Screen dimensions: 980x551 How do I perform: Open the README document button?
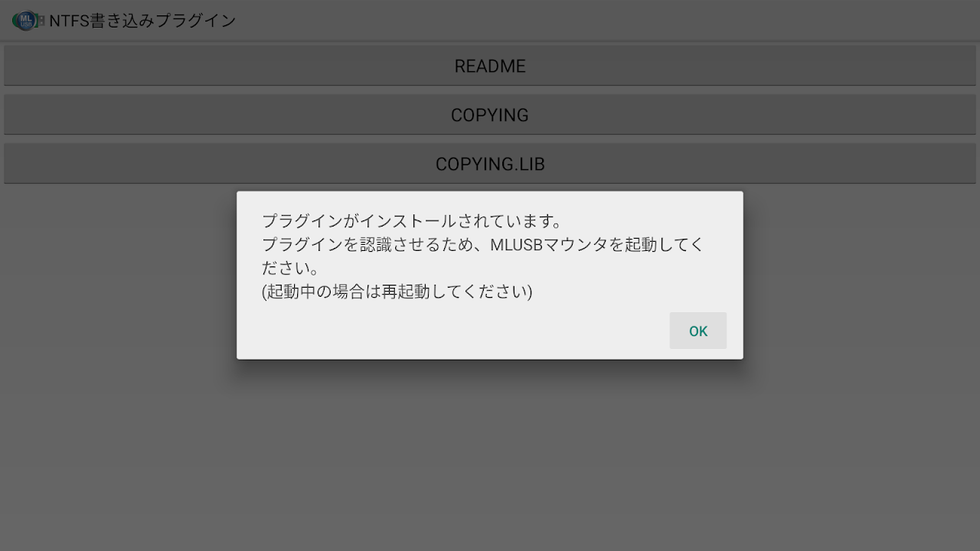tap(490, 66)
